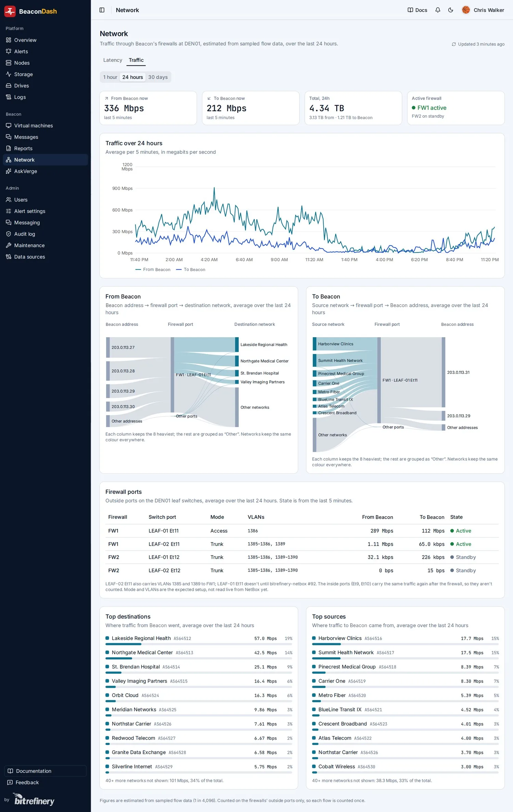Viewport: 513px width, 812px height.
Task: Click the Users icon in sidebar
Action: point(9,200)
